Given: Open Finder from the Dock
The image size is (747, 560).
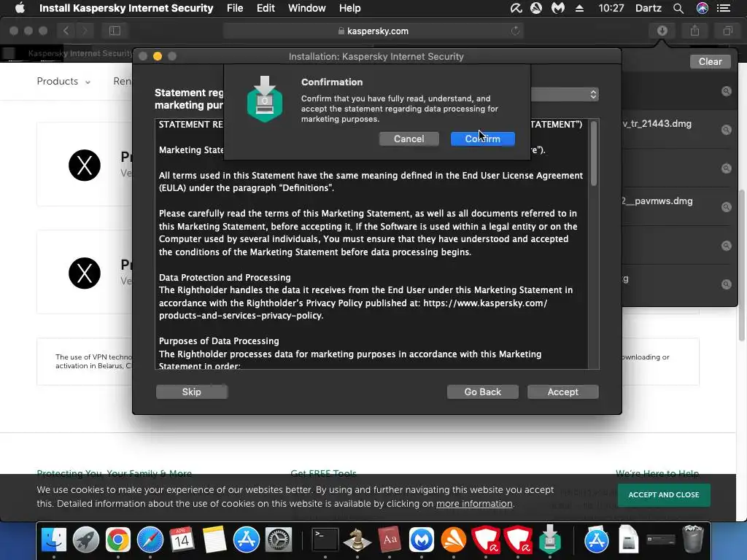Looking at the screenshot, I should tap(54, 540).
